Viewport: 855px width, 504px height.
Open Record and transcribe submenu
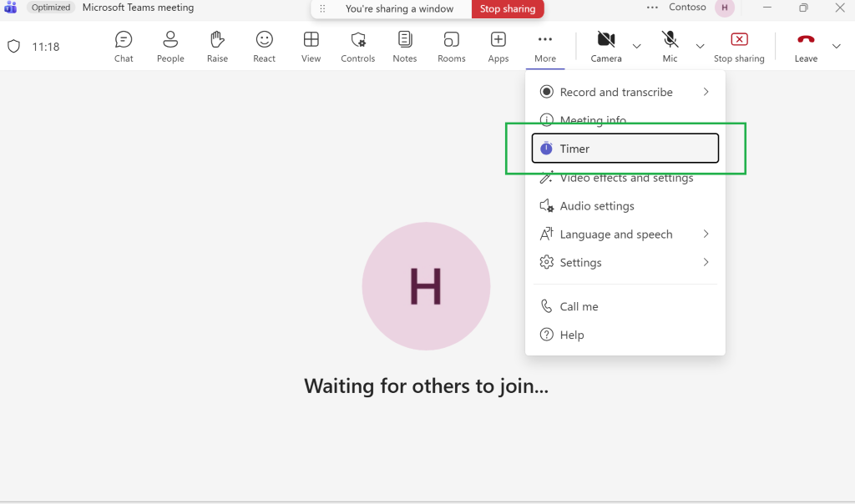[625, 92]
